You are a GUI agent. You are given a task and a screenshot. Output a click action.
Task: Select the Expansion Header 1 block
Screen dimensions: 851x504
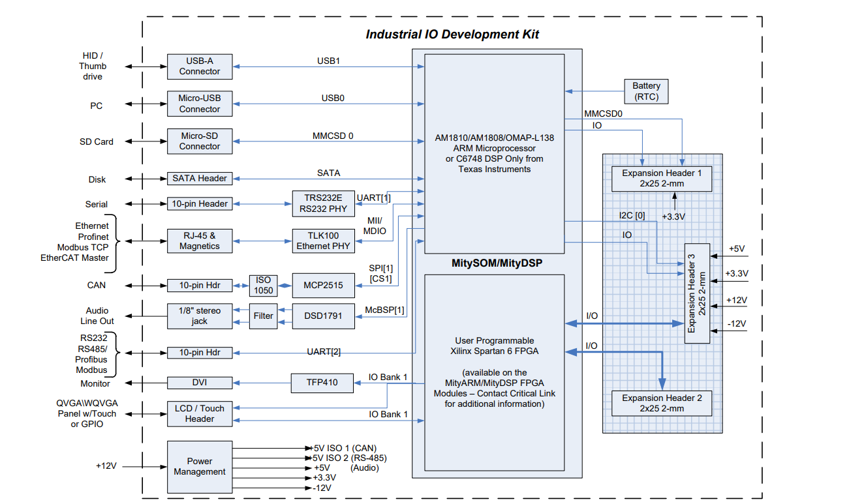(661, 179)
